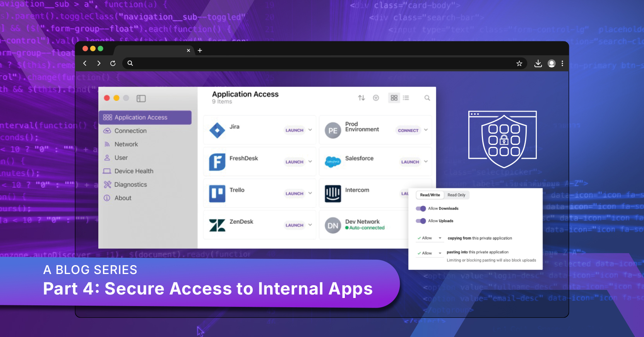Image resolution: width=644 pixels, height=337 pixels.
Task: Open a new browser tab with plus
Action: (x=200, y=51)
